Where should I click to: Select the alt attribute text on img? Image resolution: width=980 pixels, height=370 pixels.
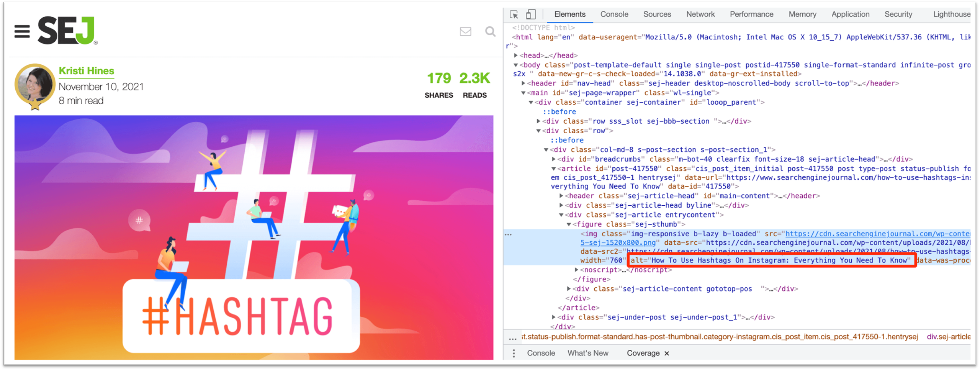[771, 260]
